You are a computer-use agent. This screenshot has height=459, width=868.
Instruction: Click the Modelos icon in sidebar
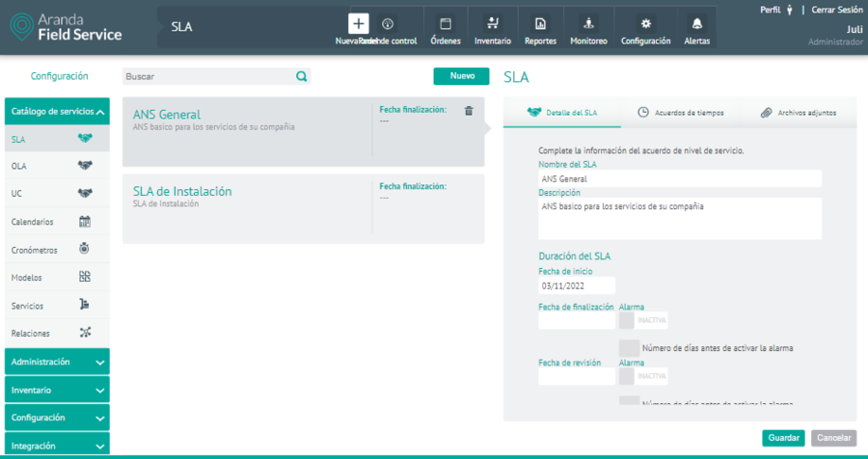point(85,277)
